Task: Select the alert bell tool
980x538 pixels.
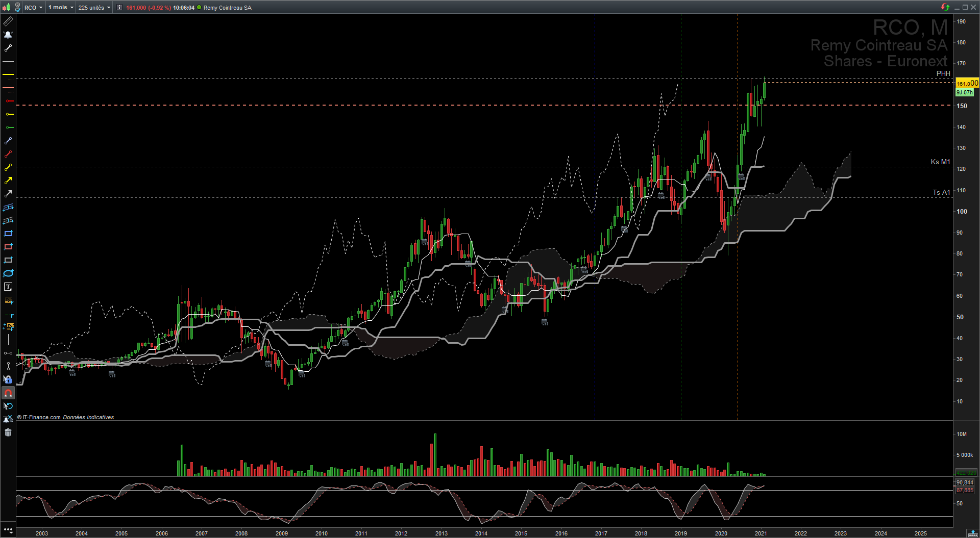Action: (8, 35)
